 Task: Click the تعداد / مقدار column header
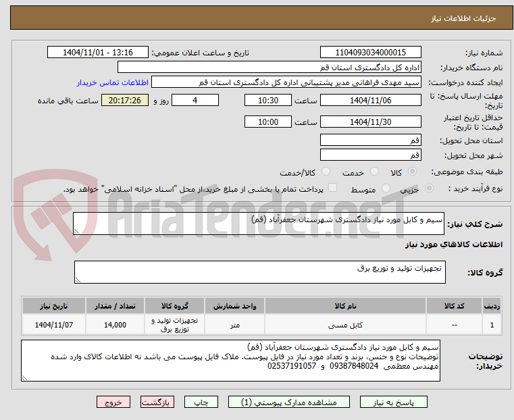[x=115, y=306]
